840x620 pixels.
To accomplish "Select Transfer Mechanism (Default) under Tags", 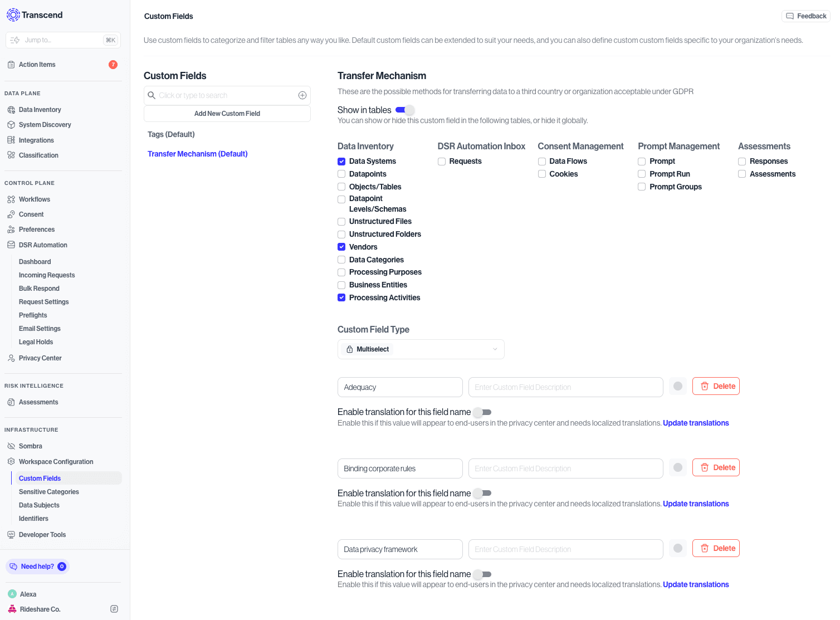I will 197,154.
